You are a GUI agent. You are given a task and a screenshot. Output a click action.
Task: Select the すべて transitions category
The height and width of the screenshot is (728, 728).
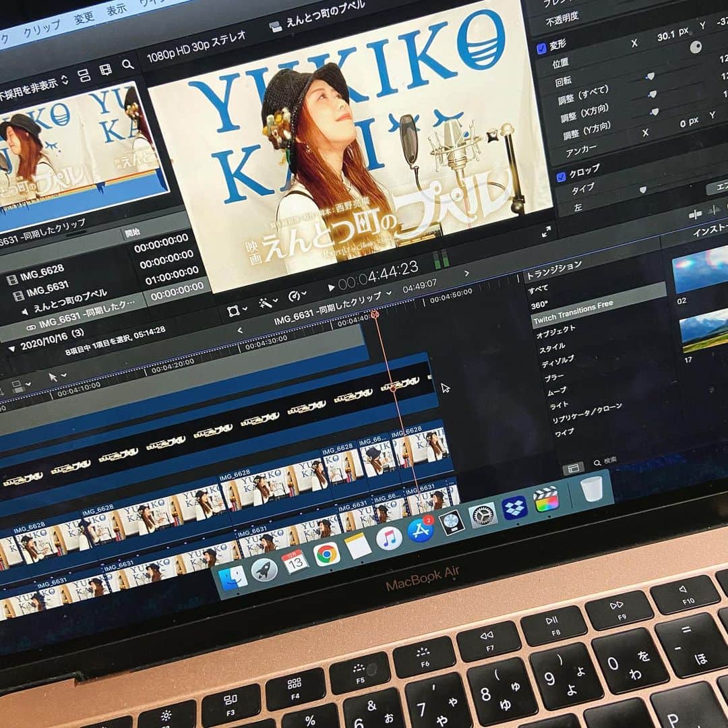pyautogui.click(x=538, y=290)
